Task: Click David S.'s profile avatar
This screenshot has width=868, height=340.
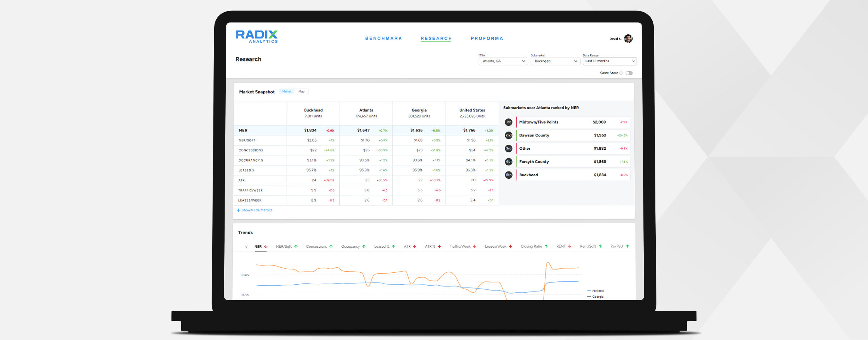Action: 629,38
